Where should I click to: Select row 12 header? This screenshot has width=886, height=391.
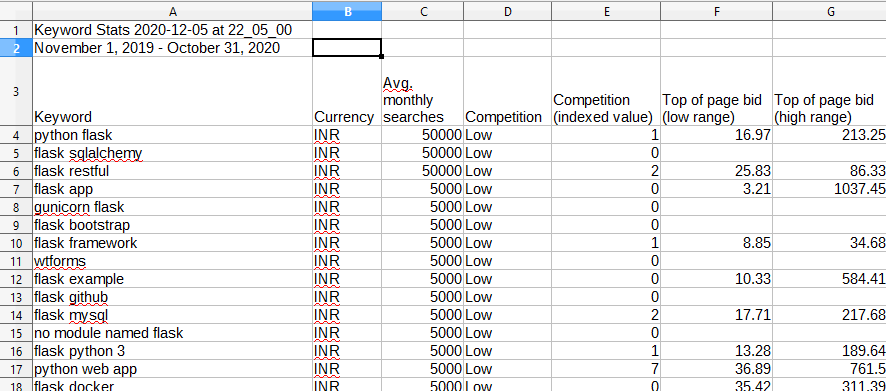coord(16,279)
